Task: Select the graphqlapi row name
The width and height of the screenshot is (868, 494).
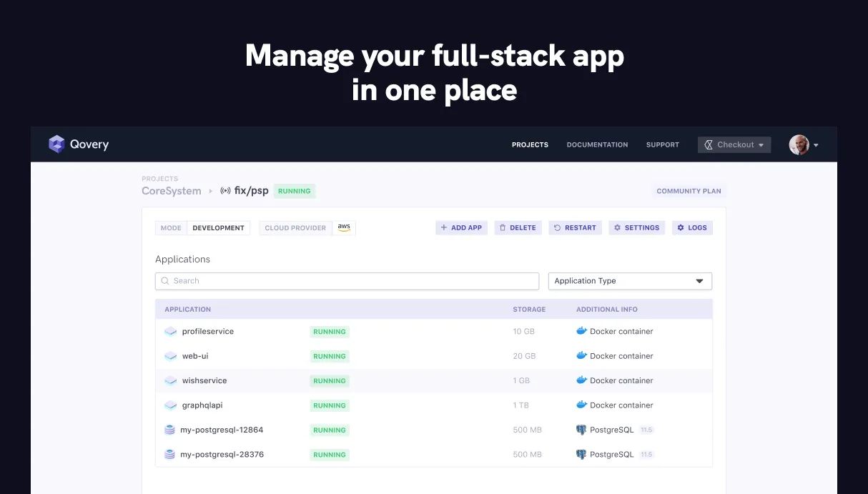Action: pyautogui.click(x=202, y=405)
